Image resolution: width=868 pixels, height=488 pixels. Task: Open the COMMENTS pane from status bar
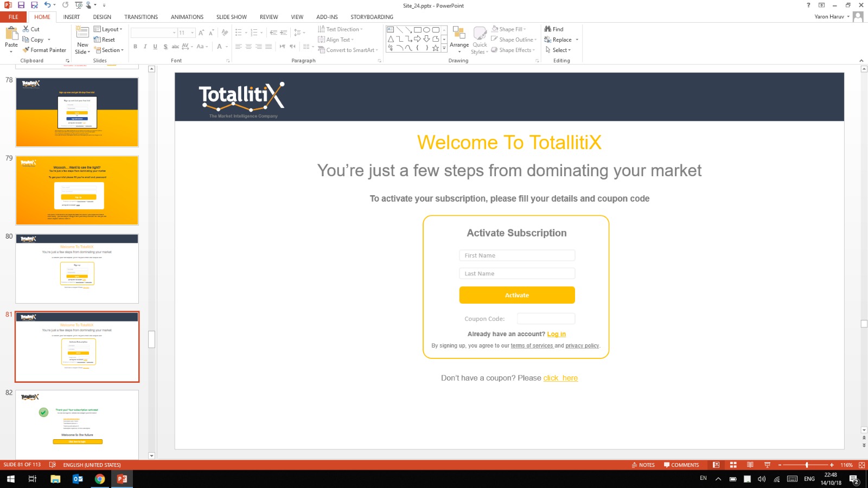681,465
